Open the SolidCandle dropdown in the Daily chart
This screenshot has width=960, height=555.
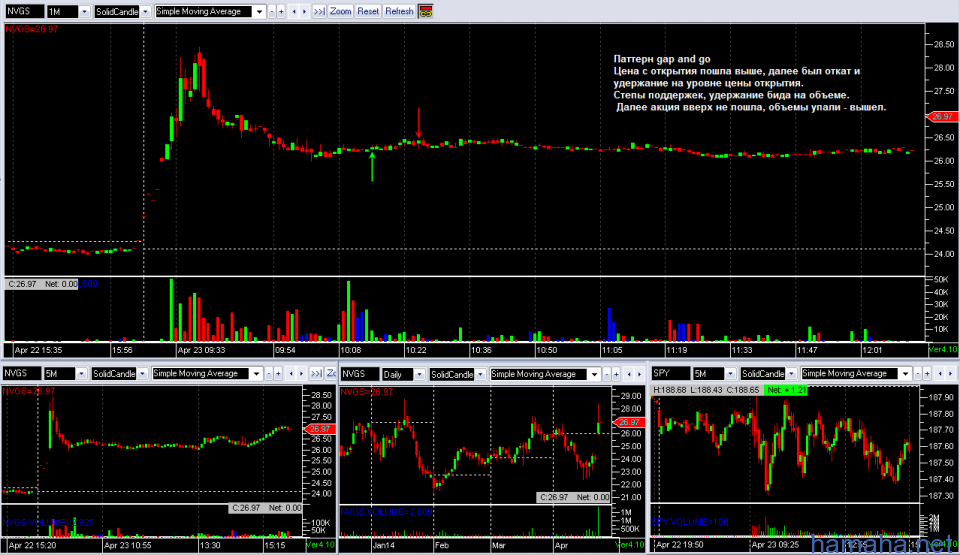(x=481, y=374)
